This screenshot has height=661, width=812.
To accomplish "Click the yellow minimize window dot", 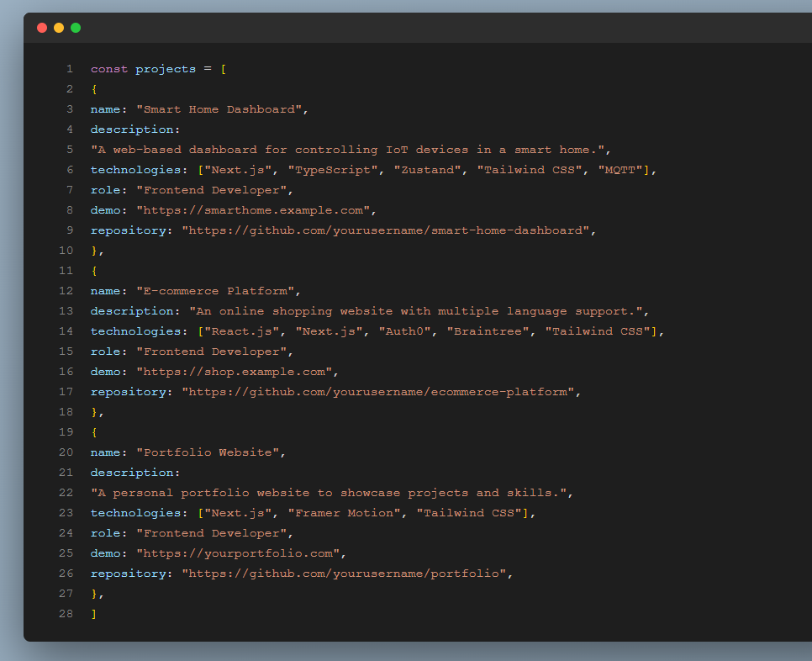I will click(x=59, y=28).
